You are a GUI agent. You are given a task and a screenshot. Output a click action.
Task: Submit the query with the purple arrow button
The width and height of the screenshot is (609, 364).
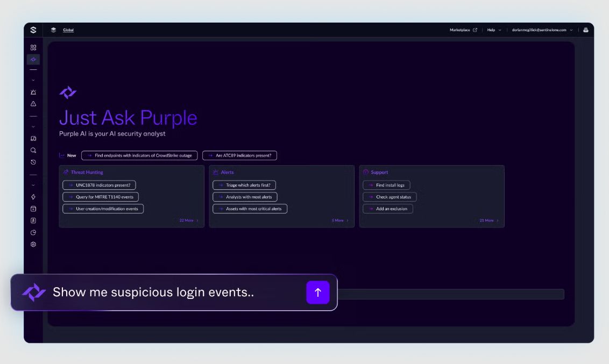(317, 292)
